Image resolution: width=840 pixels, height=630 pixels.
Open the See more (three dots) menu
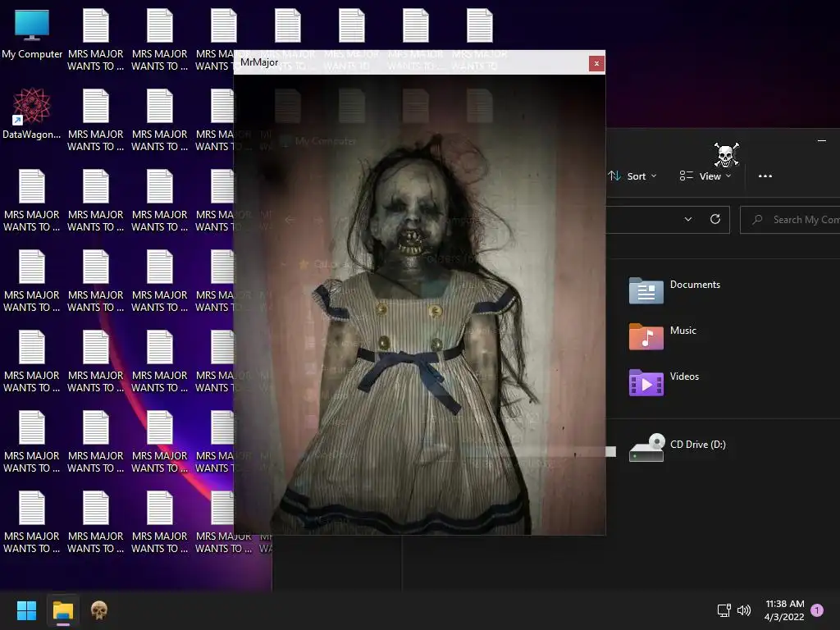(x=765, y=176)
